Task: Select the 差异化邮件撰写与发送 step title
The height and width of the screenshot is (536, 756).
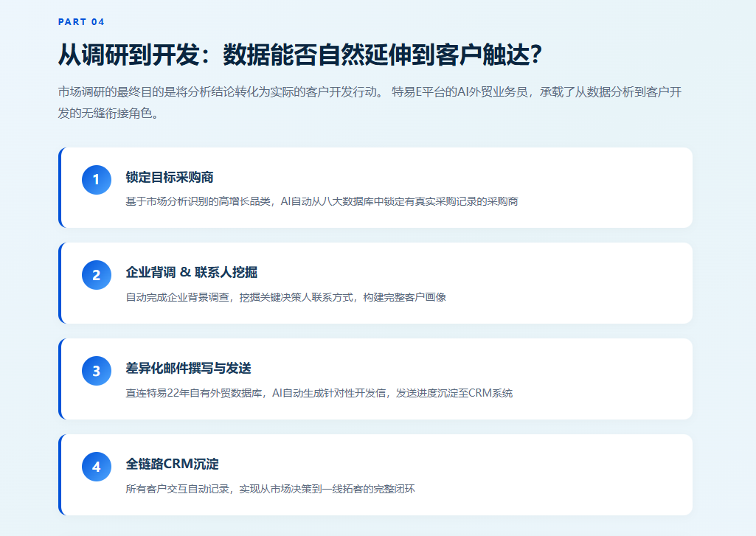Action: click(188, 368)
